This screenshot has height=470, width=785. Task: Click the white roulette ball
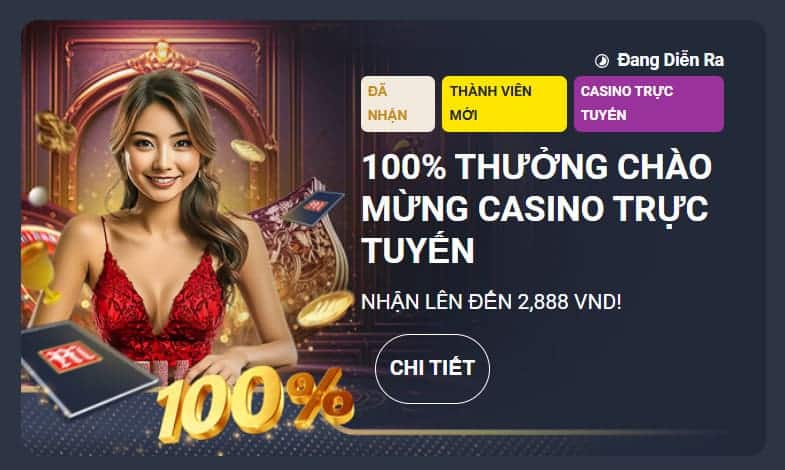coord(38,196)
